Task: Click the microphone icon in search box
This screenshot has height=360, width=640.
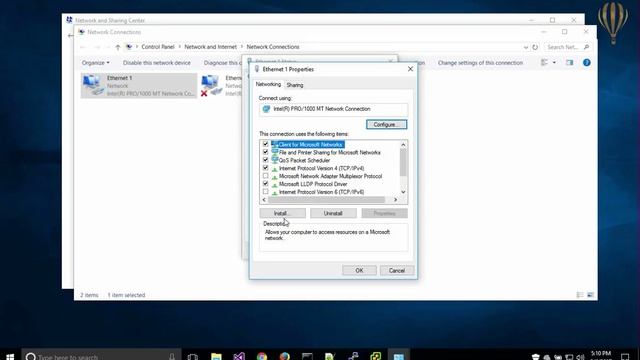Action: coord(172,356)
